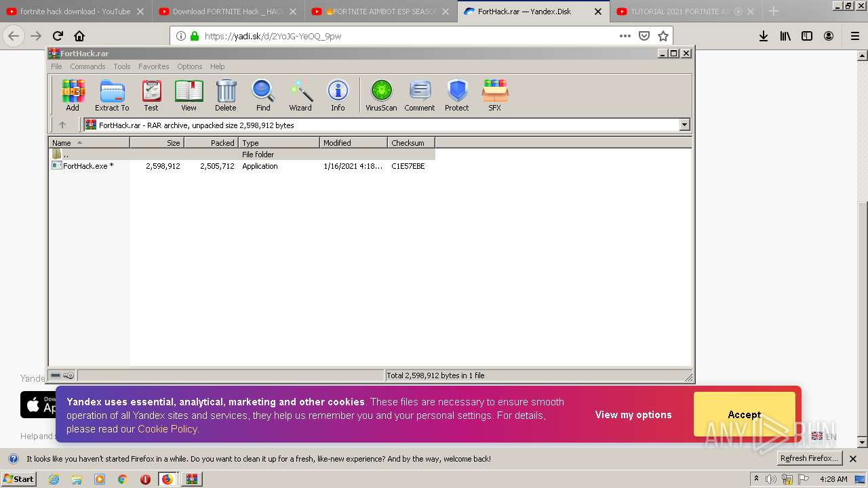Open the Commands menu

tap(87, 66)
